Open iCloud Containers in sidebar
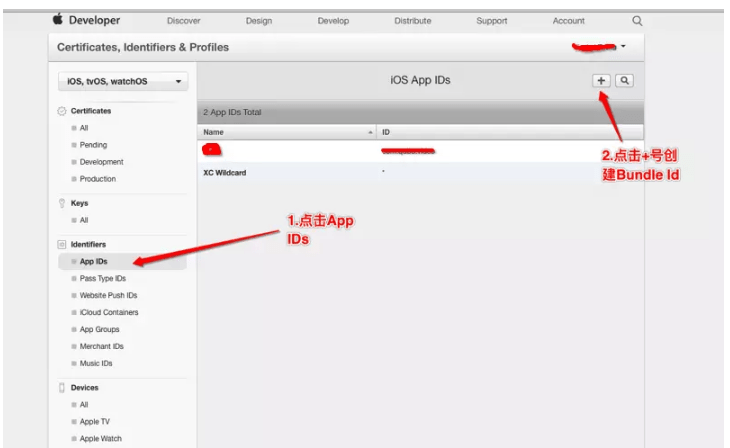730x448 pixels. click(x=109, y=312)
